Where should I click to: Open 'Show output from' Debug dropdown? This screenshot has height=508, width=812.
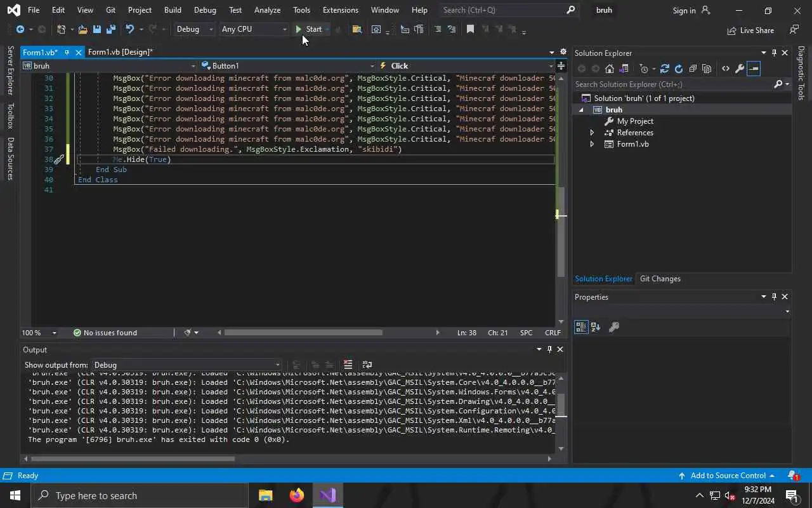tap(187, 365)
